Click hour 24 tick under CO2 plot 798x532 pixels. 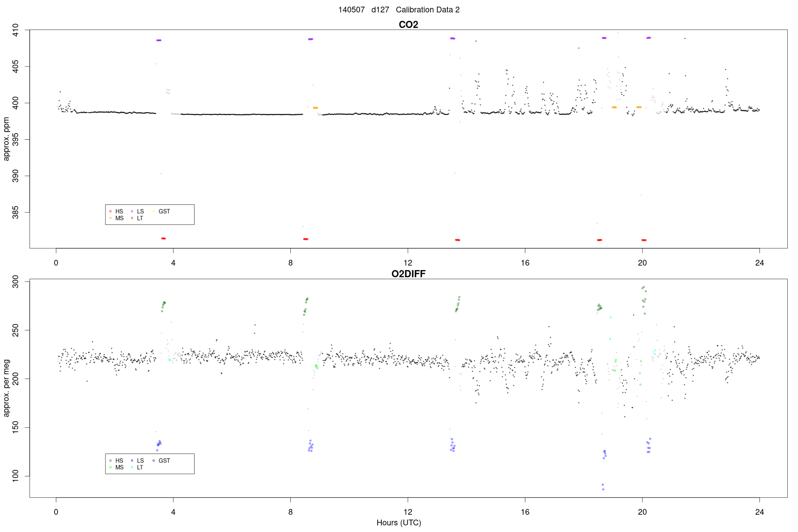coord(760,263)
